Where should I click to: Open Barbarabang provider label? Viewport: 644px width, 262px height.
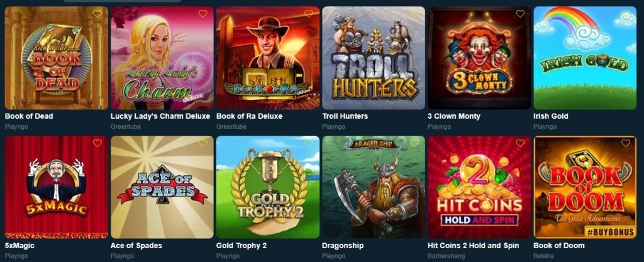[x=446, y=256]
